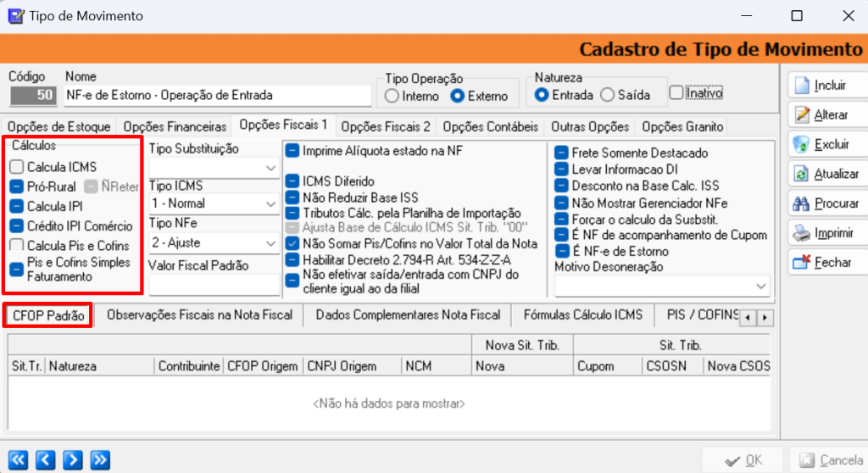The height and width of the screenshot is (473, 868).
Task: Toggle Habilitar Decreto 2.794-R checkbox
Action: pos(292,259)
